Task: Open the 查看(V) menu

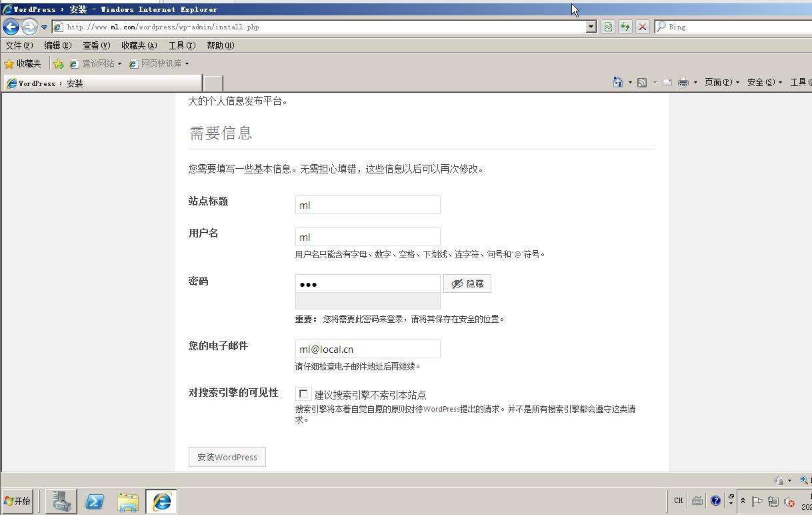Action: coord(96,45)
